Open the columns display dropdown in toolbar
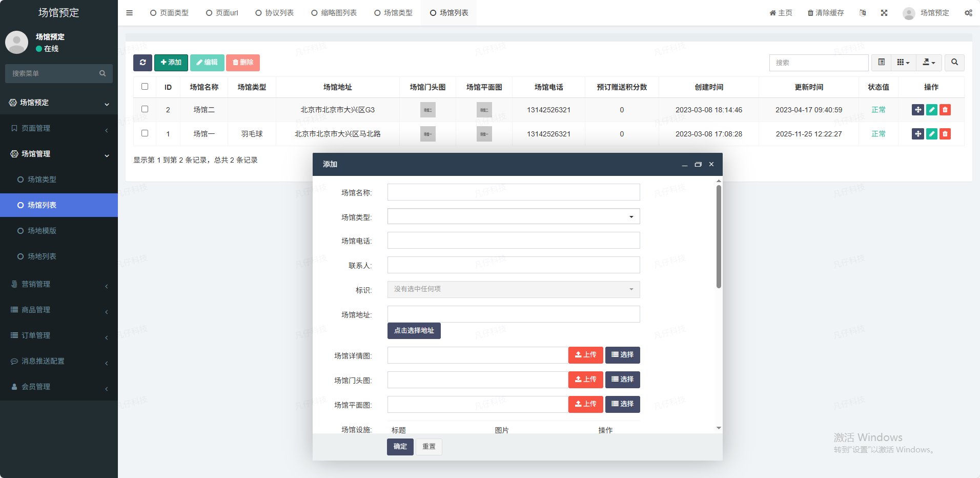980x478 pixels. click(903, 63)
